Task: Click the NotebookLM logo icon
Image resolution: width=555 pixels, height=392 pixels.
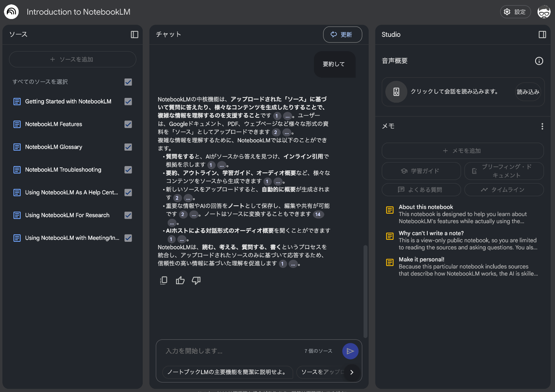Action: pos(11,12)
